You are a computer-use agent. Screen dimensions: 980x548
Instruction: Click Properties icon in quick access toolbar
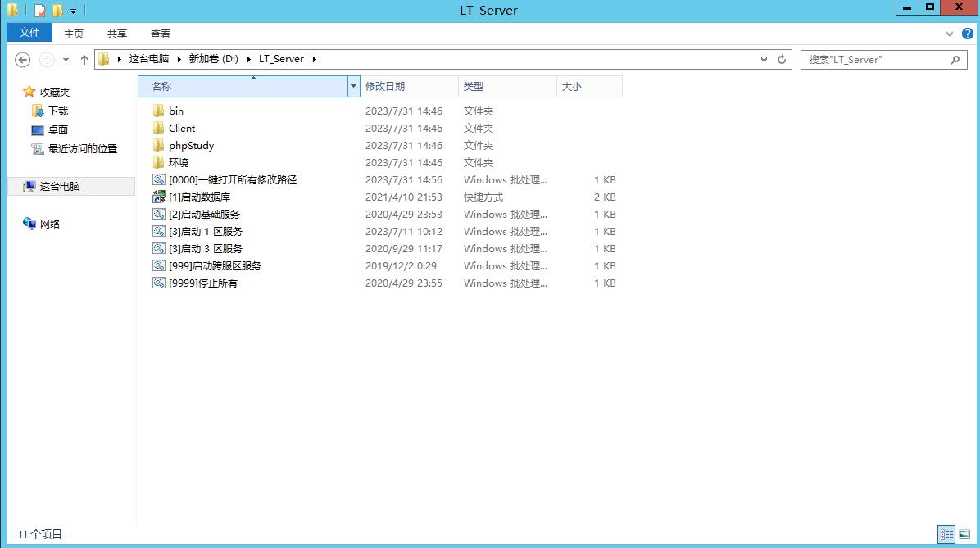click(x=39, y=11)
